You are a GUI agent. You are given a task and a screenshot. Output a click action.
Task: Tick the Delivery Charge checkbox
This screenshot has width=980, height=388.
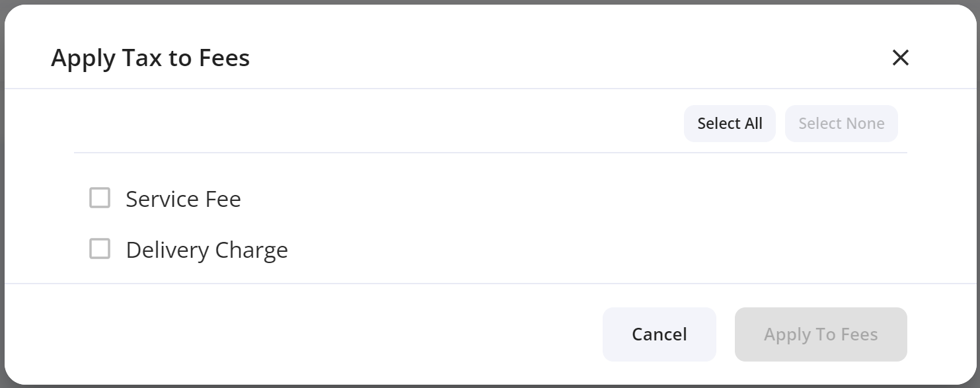(x=100, y=249)
